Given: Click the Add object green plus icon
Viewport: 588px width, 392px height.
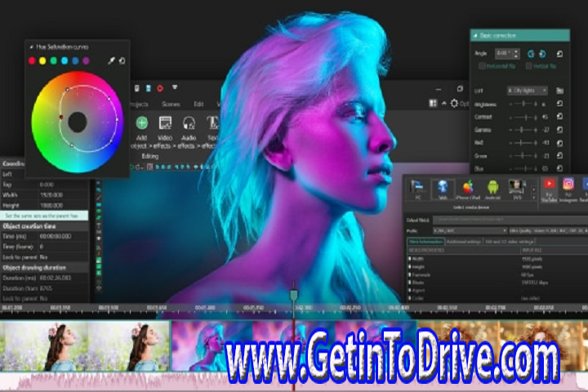Looking at the screenshot, I should click(142, 122).
